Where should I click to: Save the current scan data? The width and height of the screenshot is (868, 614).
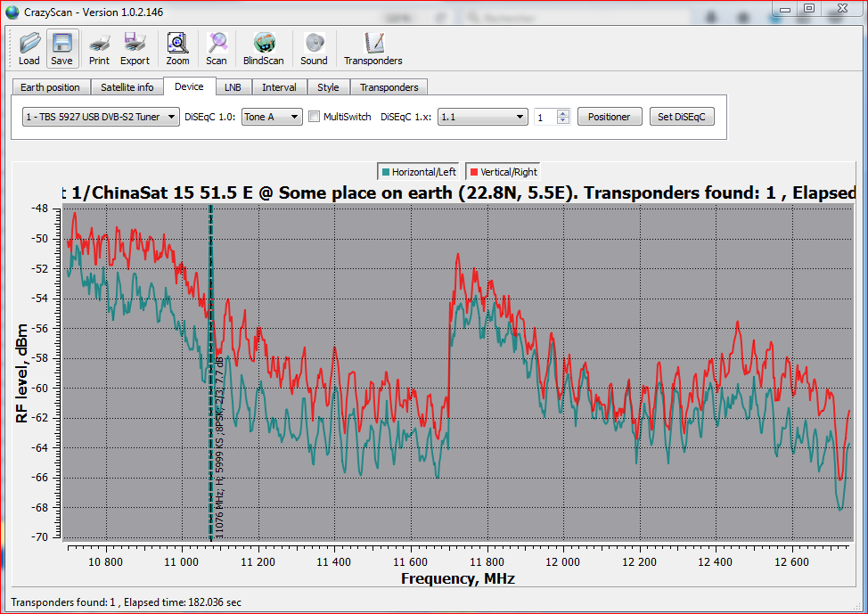(62, 48)
